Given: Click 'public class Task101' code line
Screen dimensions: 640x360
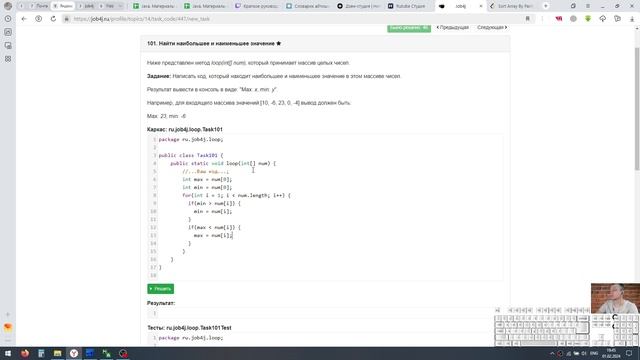Looking at the screenshot, I should click(191, 156).
